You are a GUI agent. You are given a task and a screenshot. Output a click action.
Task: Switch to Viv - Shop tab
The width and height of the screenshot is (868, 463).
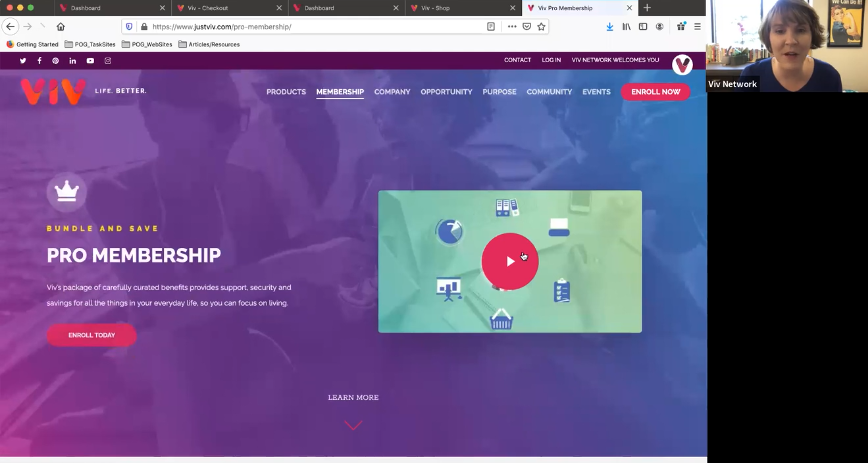(463, 8)
